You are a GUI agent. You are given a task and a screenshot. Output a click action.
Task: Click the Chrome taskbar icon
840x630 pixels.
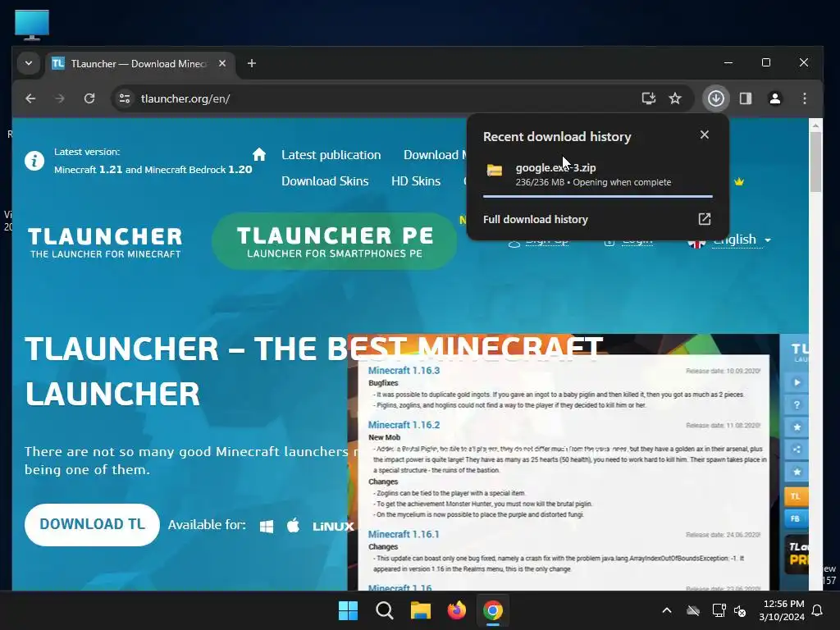click(x=493, y=610)
